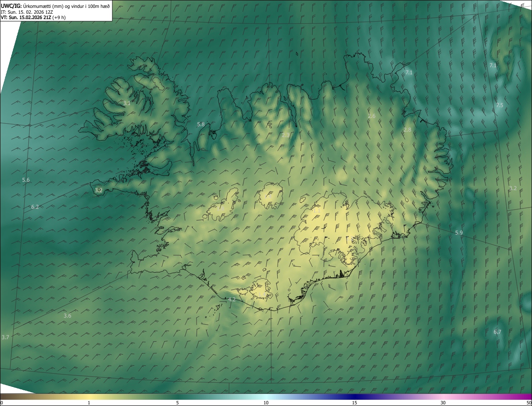This screenshot has height=406, width=532.
Task: Click the "UWC/IG:" title text
Action: tap(11, 6)
